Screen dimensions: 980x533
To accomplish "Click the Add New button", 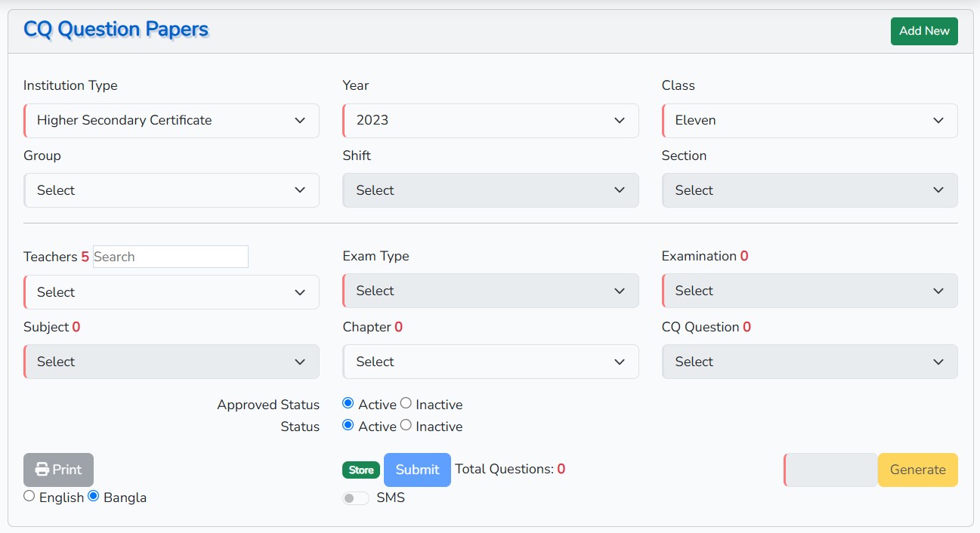I will point(923,31).
